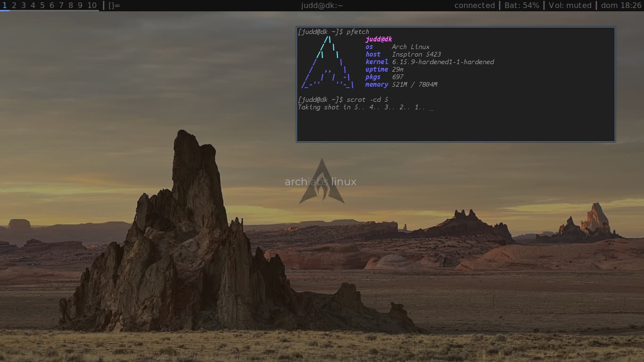Activate workspace tag 7
The width and height of the screenshot is (644, 362).
click(x=61, y=6)
